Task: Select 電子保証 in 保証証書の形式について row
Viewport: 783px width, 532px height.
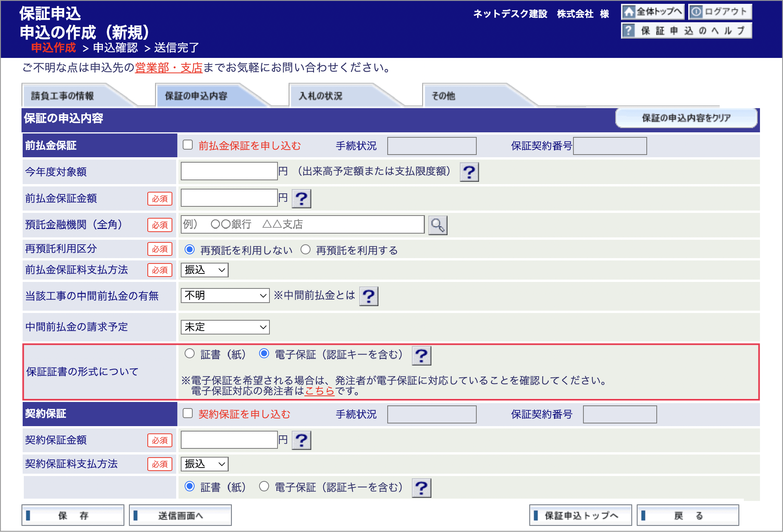Action: (264, 354)
